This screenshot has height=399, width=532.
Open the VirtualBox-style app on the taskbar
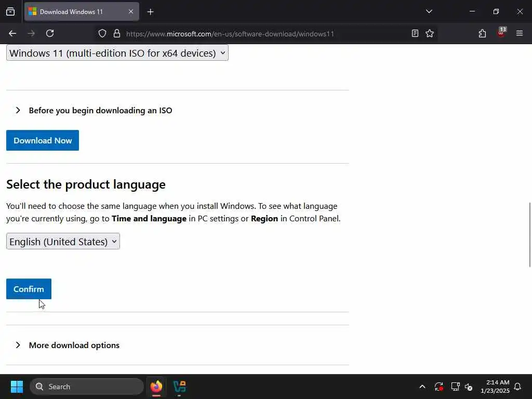[x=179, y=387]
